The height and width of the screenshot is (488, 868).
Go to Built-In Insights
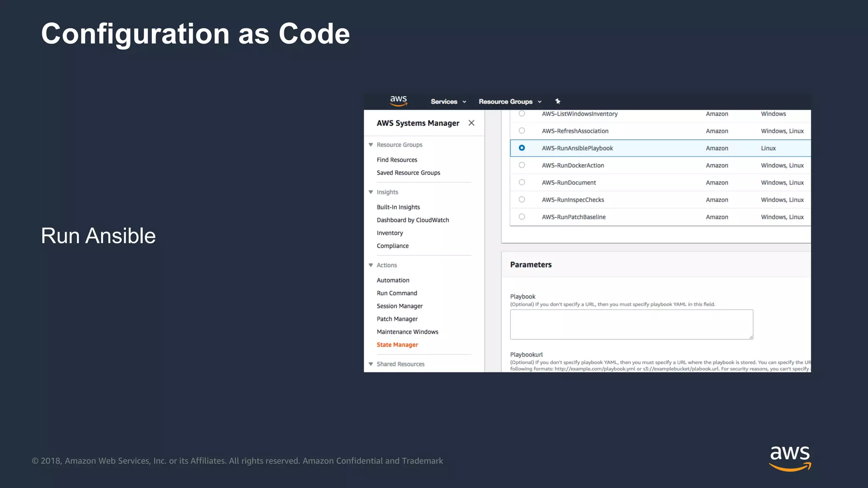click(x=398, y=207)
